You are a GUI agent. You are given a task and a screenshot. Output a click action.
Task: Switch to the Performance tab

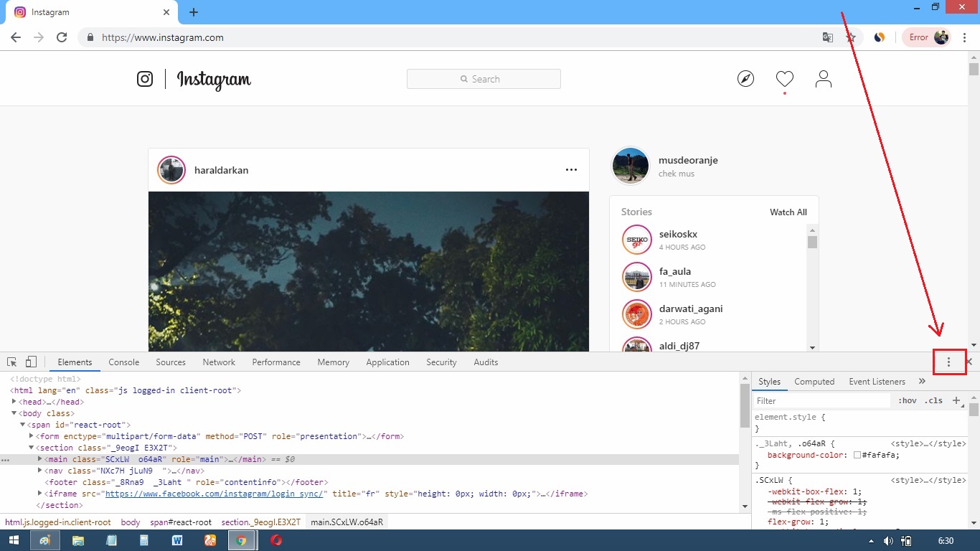tap(276, 362)
